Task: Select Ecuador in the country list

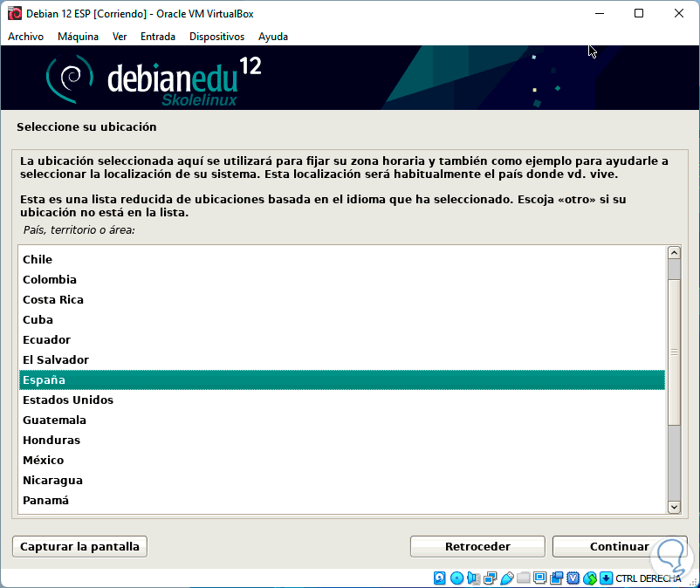Action: pos(342,340)
